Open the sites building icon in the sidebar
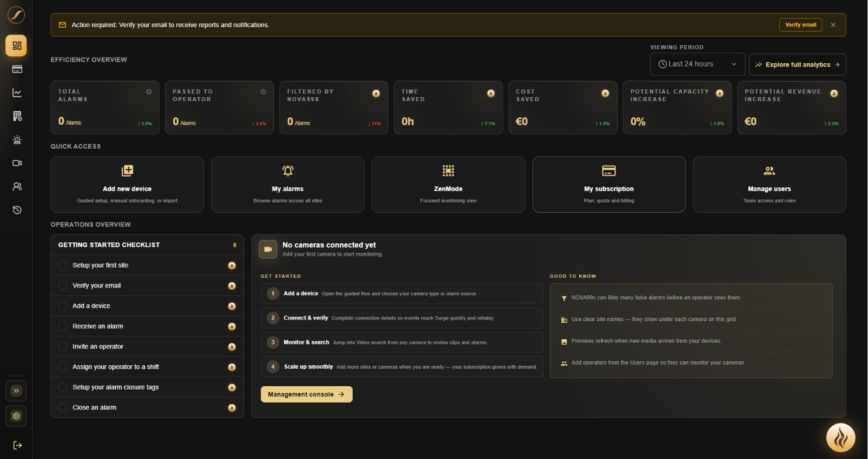Viewport: 868px width, 459px height. (17, 116)
